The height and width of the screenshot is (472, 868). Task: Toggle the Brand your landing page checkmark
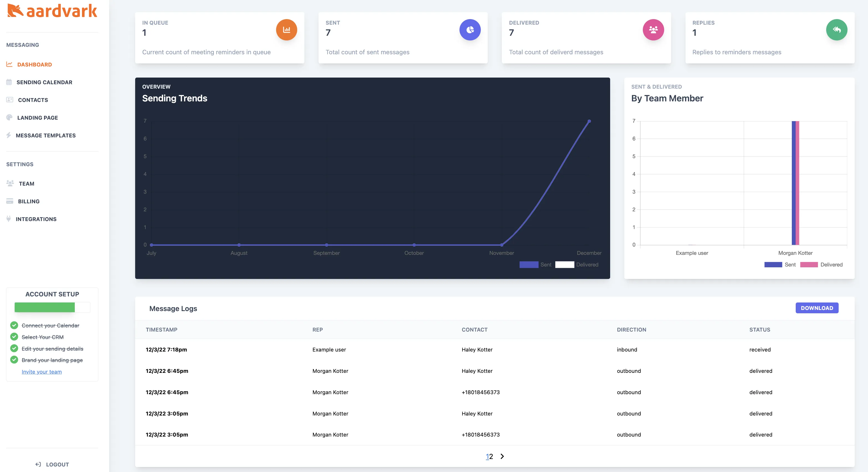tap(14, 360)
